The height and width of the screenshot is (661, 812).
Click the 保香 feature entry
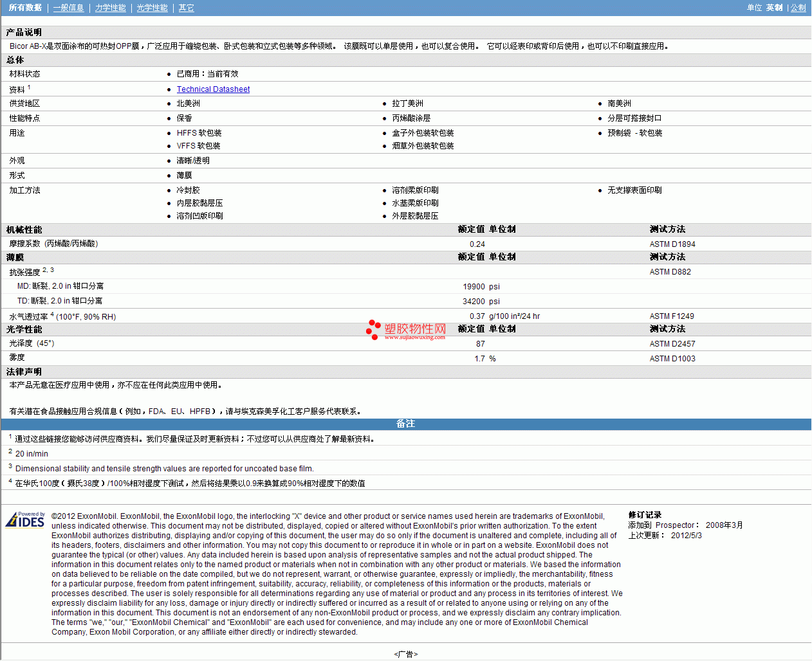click(x=185, y=118)
